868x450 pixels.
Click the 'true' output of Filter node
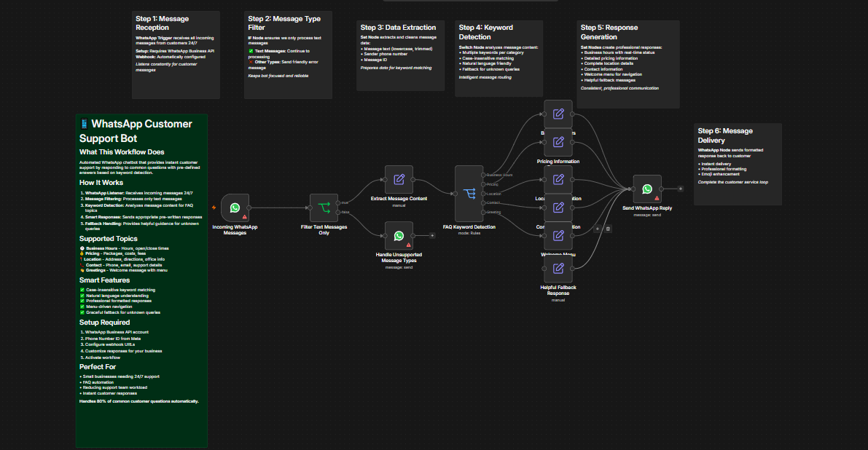pos(338,203)
